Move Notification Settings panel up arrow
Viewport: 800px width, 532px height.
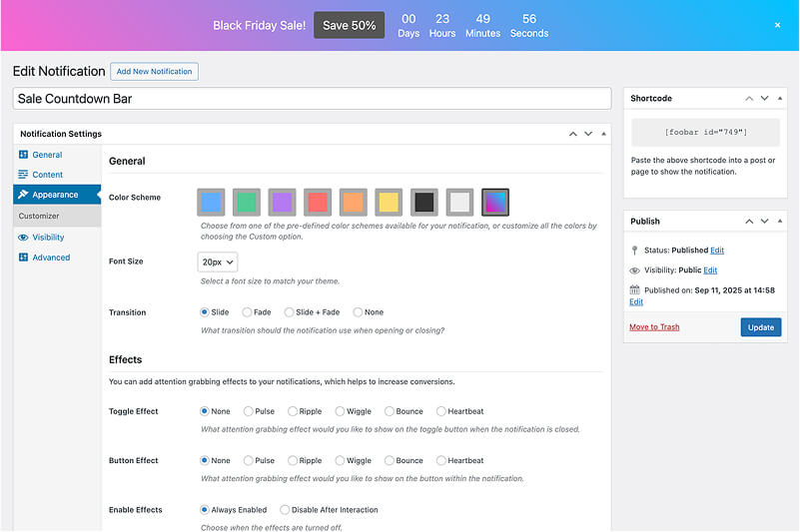tap(572, 134)
